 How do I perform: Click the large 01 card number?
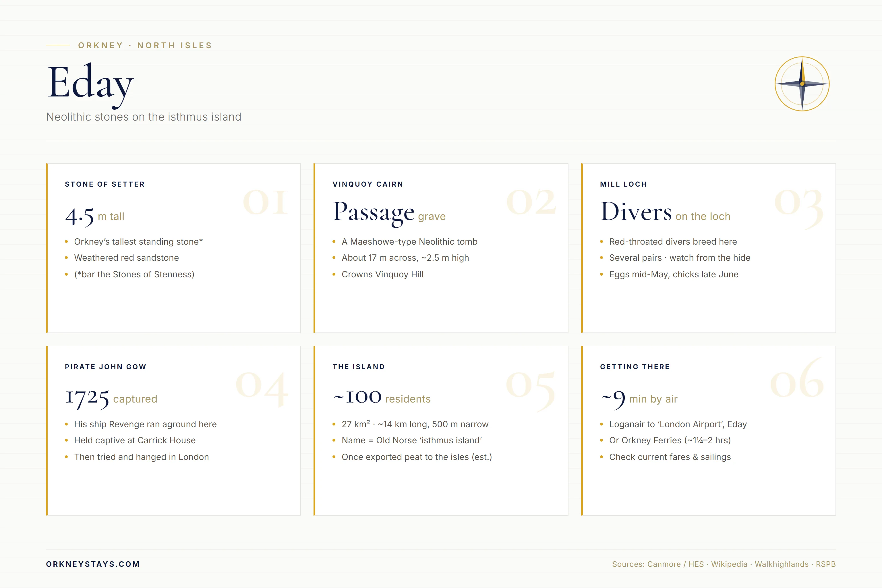[x=266, y=202]
